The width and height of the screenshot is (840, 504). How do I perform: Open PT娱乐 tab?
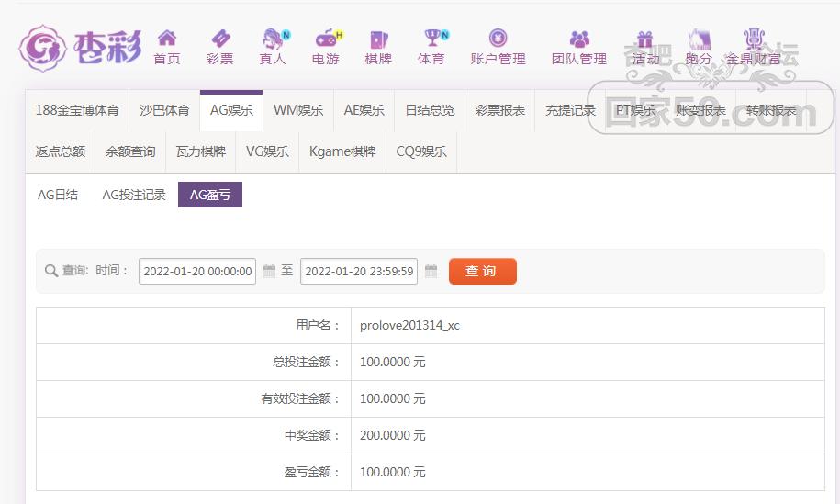(x=635, y=110)
